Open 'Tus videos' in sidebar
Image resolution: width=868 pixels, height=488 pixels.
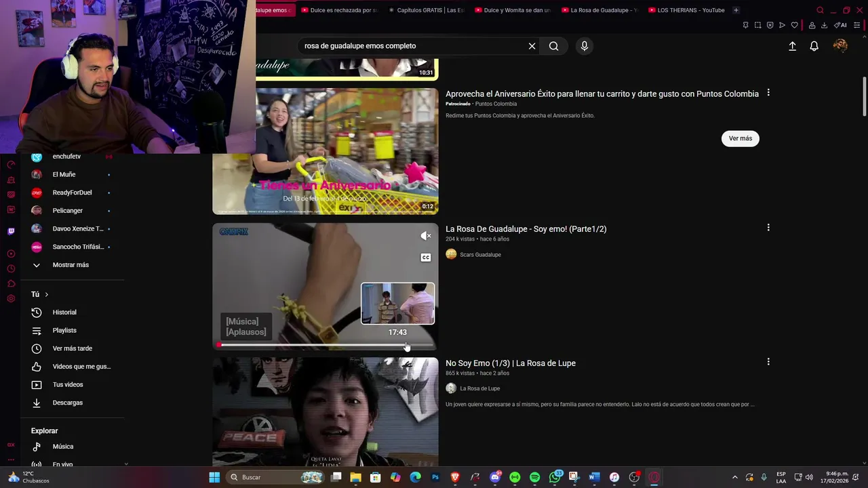(x=68, y=384)
